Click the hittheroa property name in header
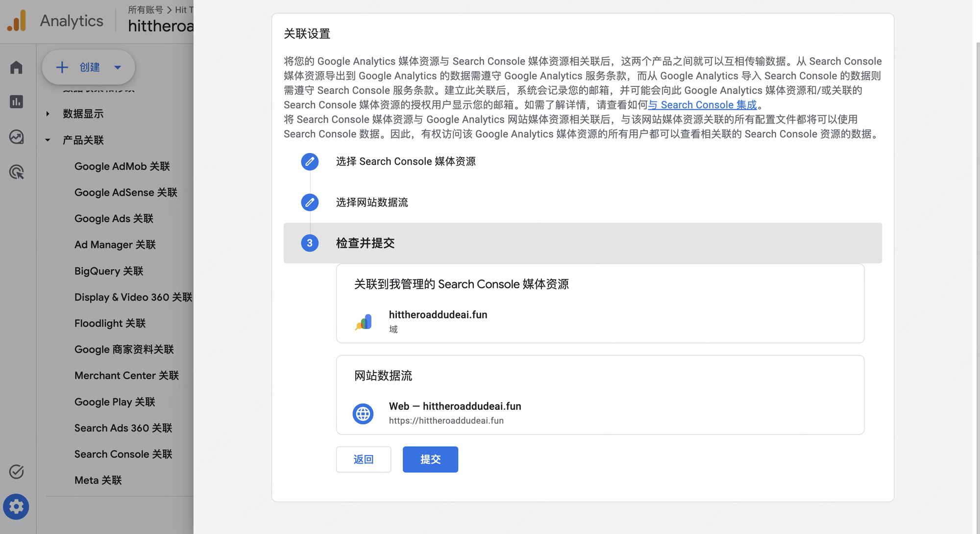Image resolution: width=980 pixels, height=534 pixels. click(x=161, y=25)
